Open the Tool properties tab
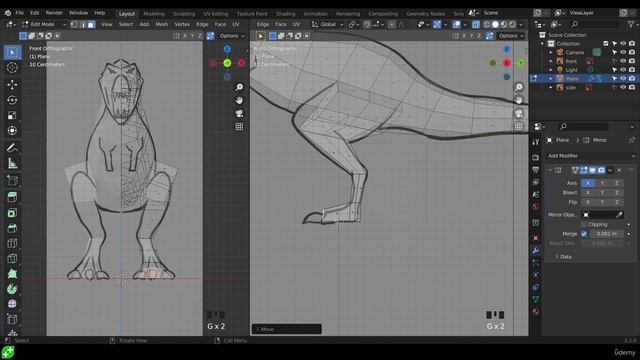 [x=536, y=141]
